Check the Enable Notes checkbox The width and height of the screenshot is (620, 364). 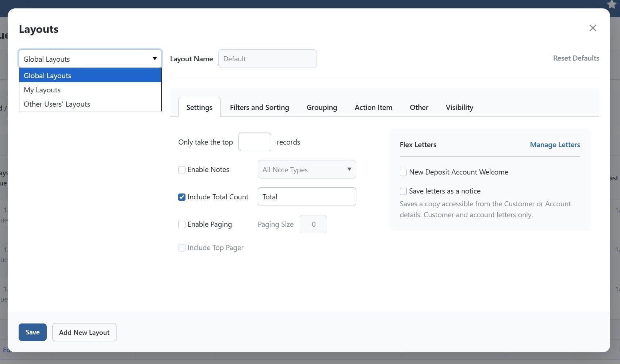[182, 170]
